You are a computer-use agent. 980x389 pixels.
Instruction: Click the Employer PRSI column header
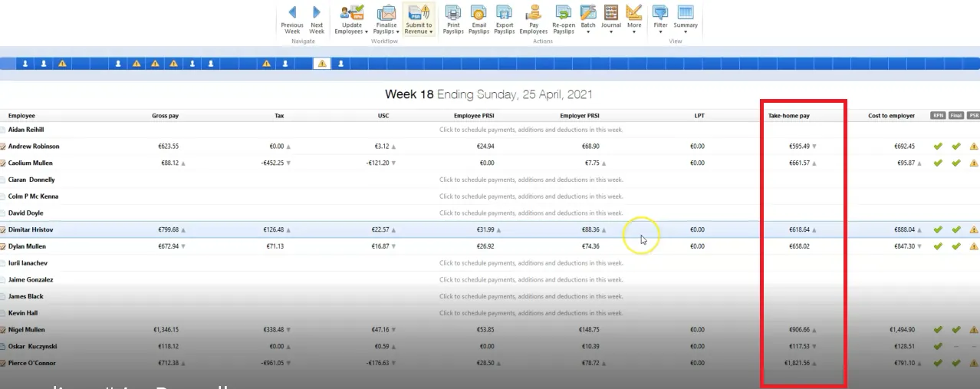[580, 116]
